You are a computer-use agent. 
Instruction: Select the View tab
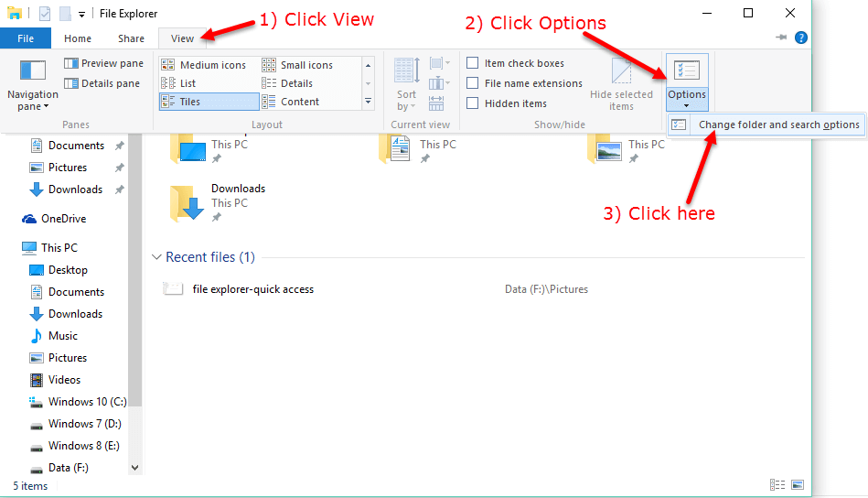point(182,38)
